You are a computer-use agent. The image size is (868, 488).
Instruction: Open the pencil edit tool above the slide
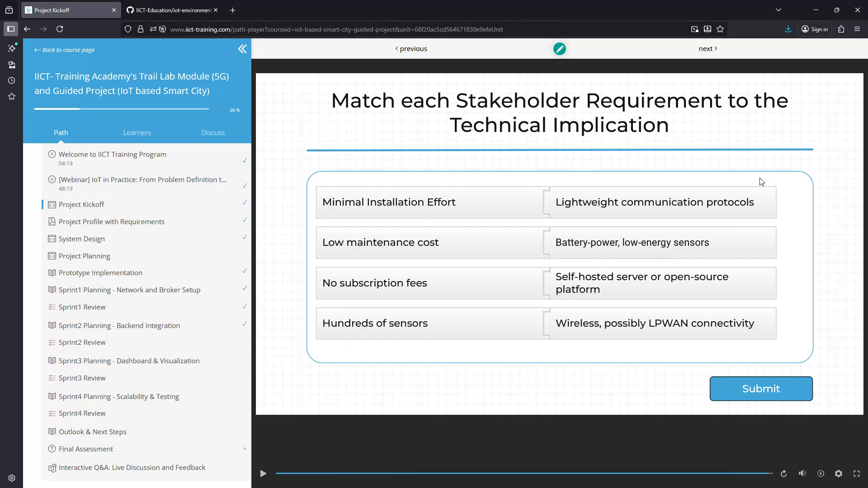tap(560, 48)
